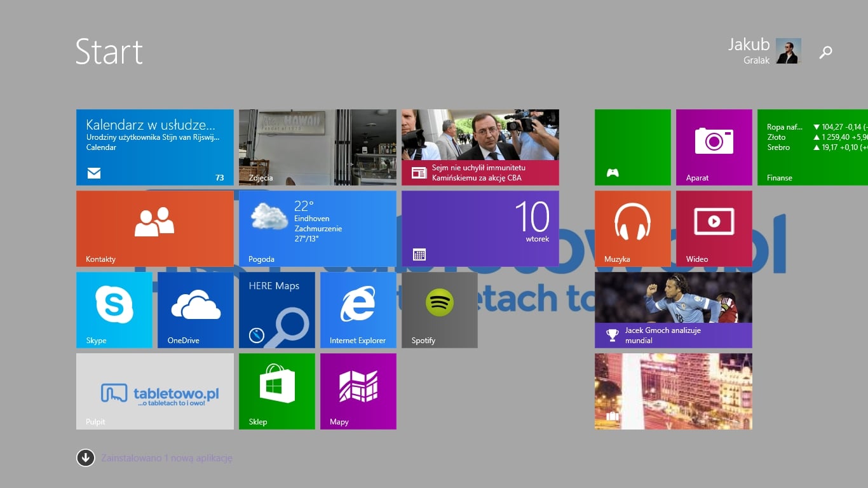Open the HERE Maps tile
Viewport: 868px width, 488px height.
[x=277, y=310]
